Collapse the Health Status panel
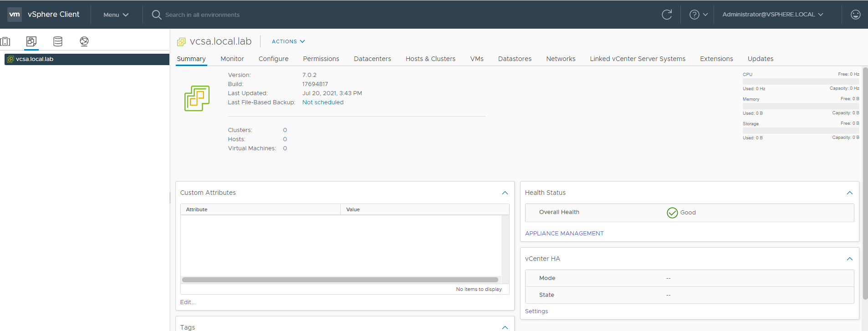 click(x=850, y=193)
